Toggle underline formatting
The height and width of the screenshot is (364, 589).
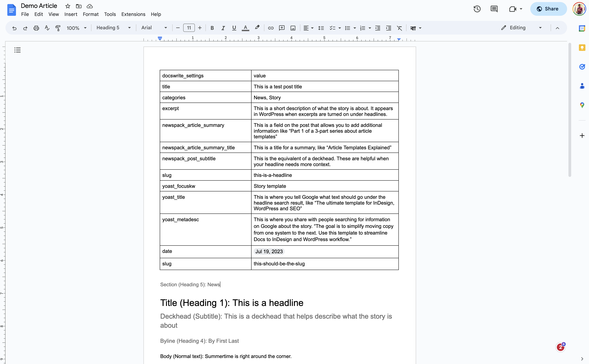pyautogui.click(x=234, y=28)
